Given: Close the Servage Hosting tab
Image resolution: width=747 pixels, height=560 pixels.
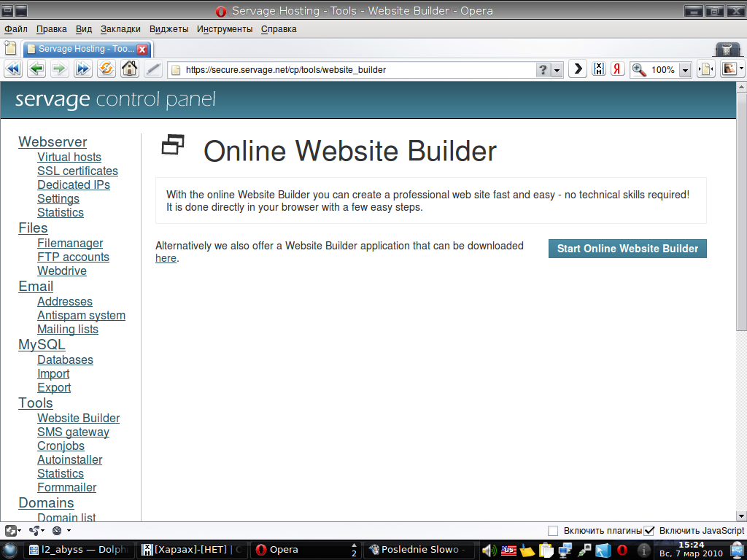Looking at the screenshot, I should (x=142, y=49).
